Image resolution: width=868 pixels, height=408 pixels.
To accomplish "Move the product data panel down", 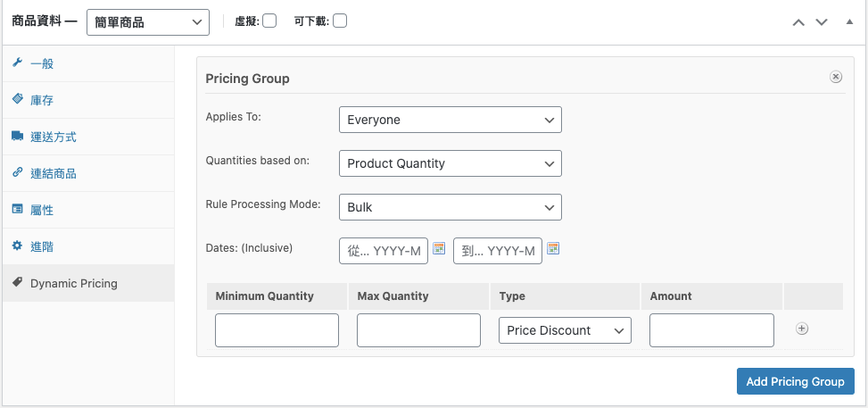I will [822, 21].
